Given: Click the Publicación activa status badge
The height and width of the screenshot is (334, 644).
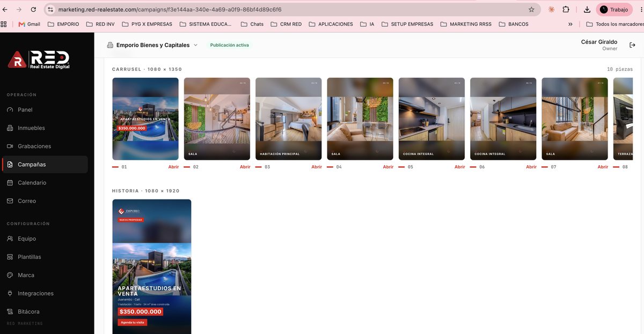Looking at the screenshot, I should pos(230,45).
